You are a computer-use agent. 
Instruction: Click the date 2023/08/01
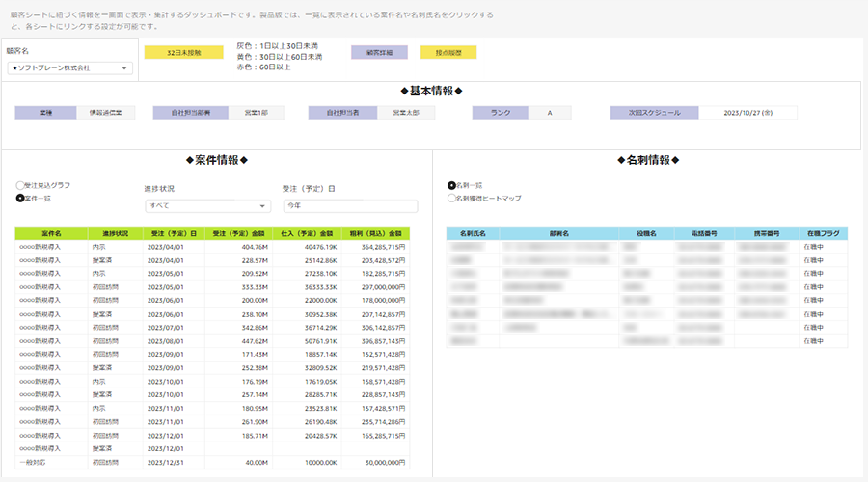(166, 341)
